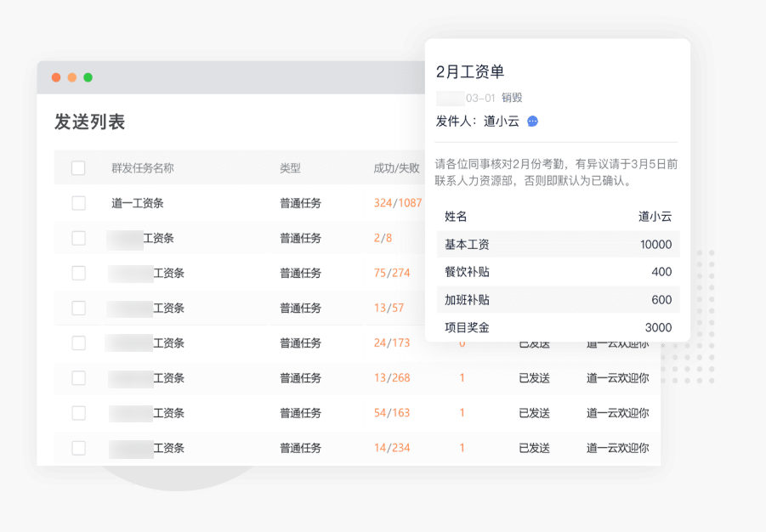Click the 54/163 success/failure count
766x532 pixels.
[x=391, y=413]
